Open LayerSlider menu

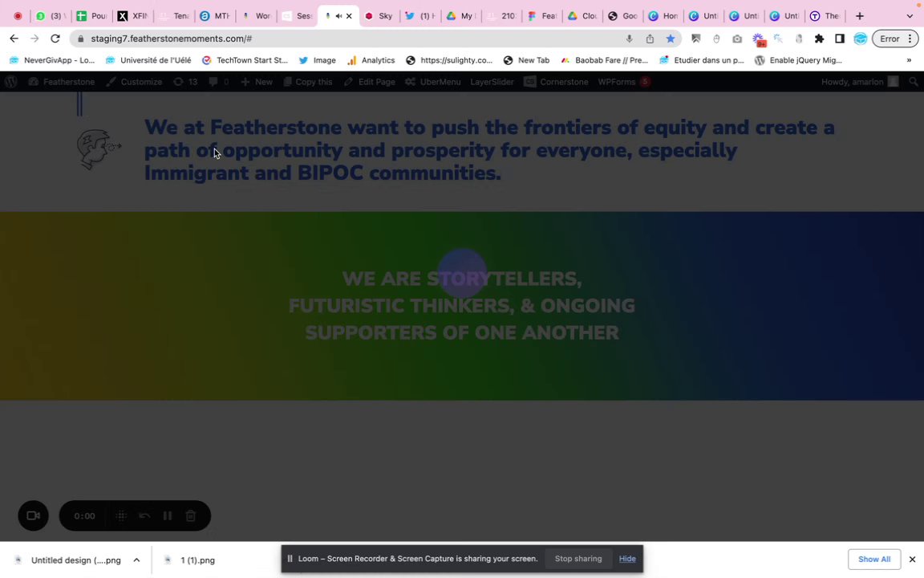click(492, 82)
